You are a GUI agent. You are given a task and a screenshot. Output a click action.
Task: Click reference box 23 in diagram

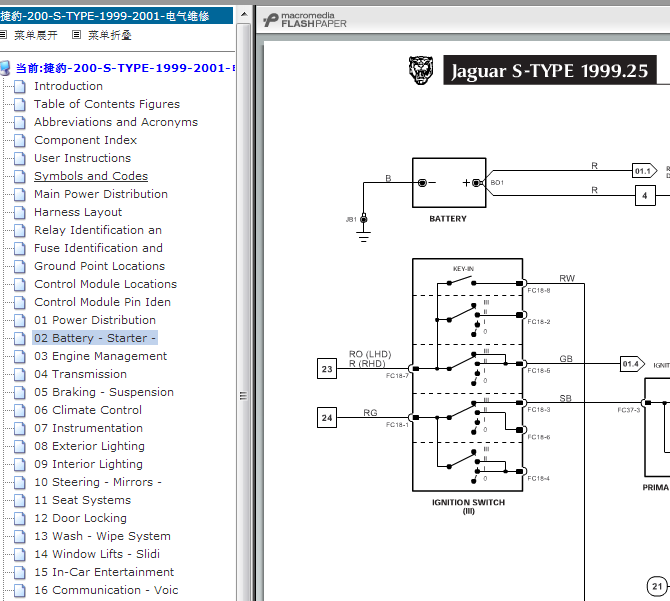(x=327, y=369)
